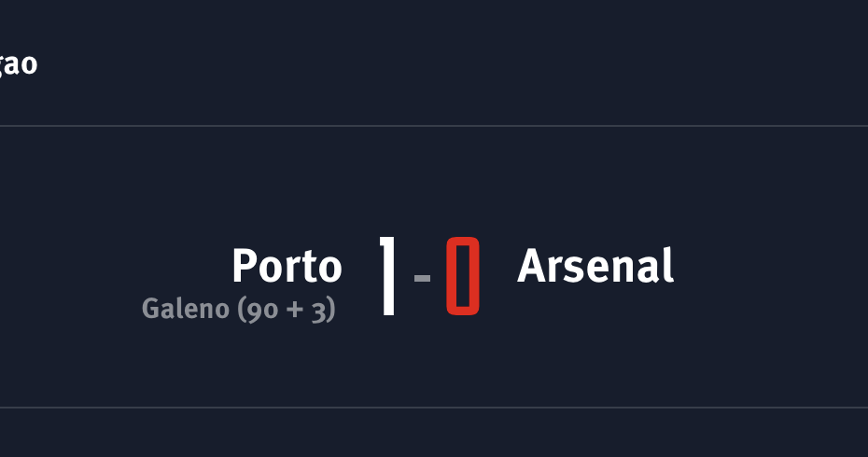The width and height of the screenshot is (868, 457).
Task: Click Porto's score of 1
Action: tap(387, 276)
